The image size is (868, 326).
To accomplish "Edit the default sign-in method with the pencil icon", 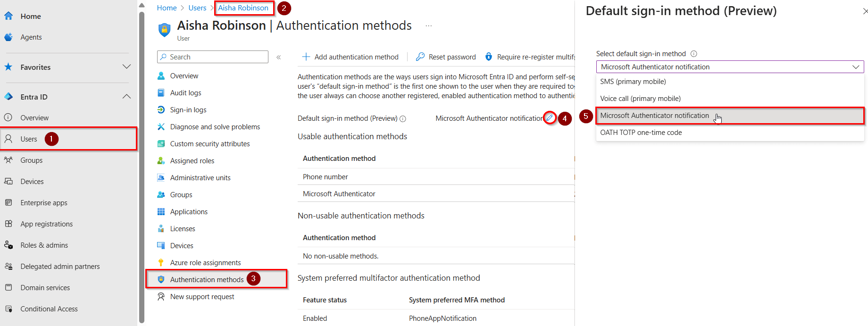I will tap(549, 118).
